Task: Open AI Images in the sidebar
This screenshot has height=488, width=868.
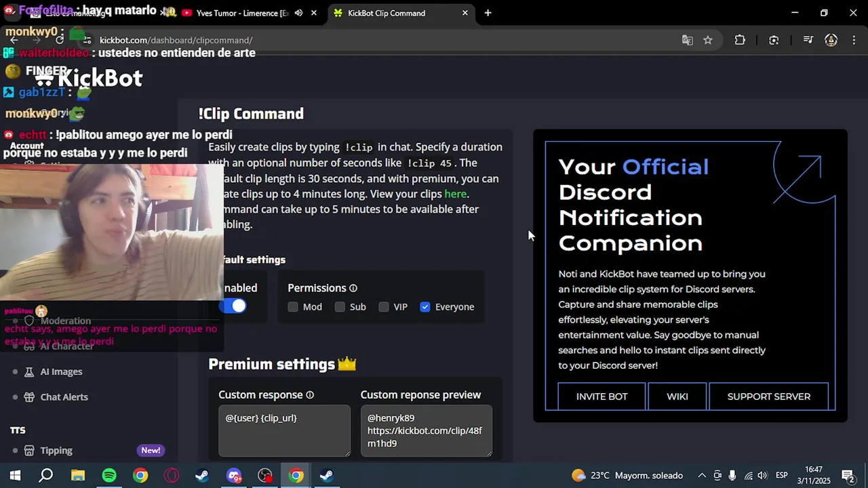Action: tap(61, 371)
